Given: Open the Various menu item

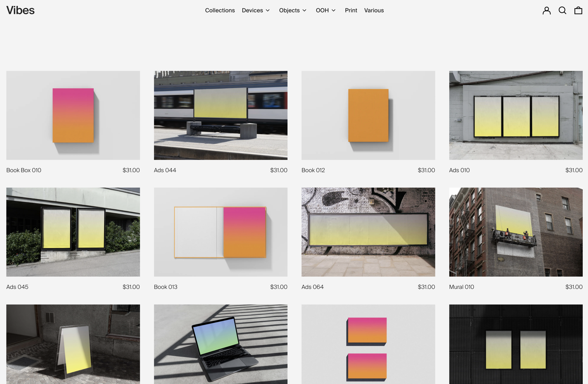Looking at the screenshot, I should [x=374, y=10].
